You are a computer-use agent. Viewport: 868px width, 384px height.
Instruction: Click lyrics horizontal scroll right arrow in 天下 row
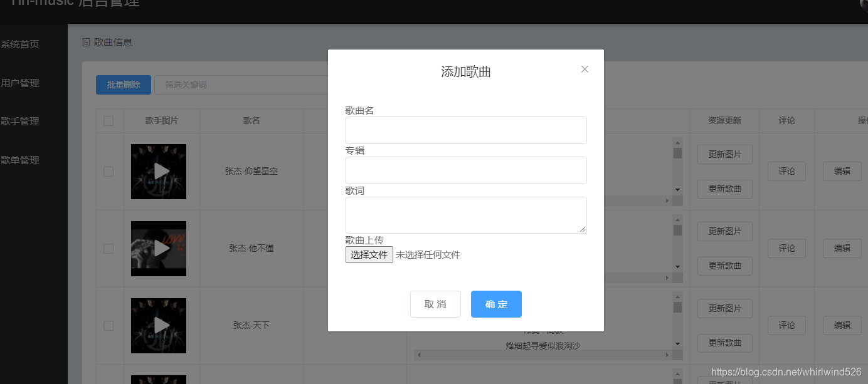[x=667, y=355]
